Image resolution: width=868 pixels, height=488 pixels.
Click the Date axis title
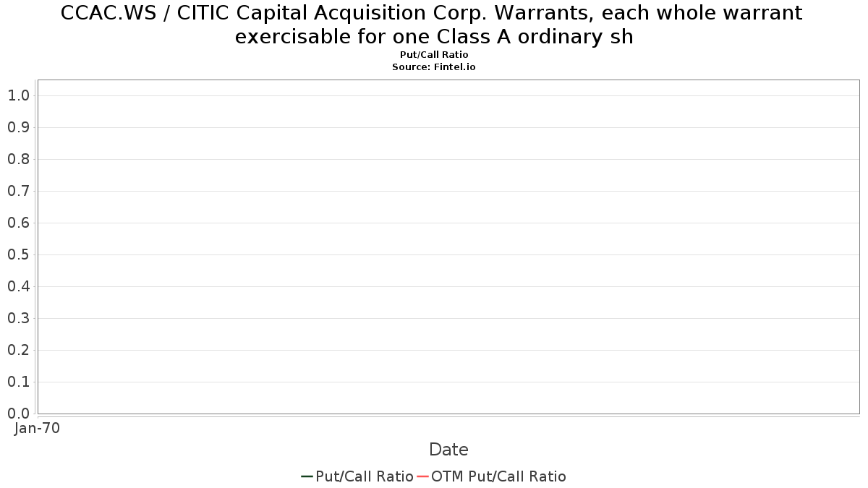[x=448, y=450]
